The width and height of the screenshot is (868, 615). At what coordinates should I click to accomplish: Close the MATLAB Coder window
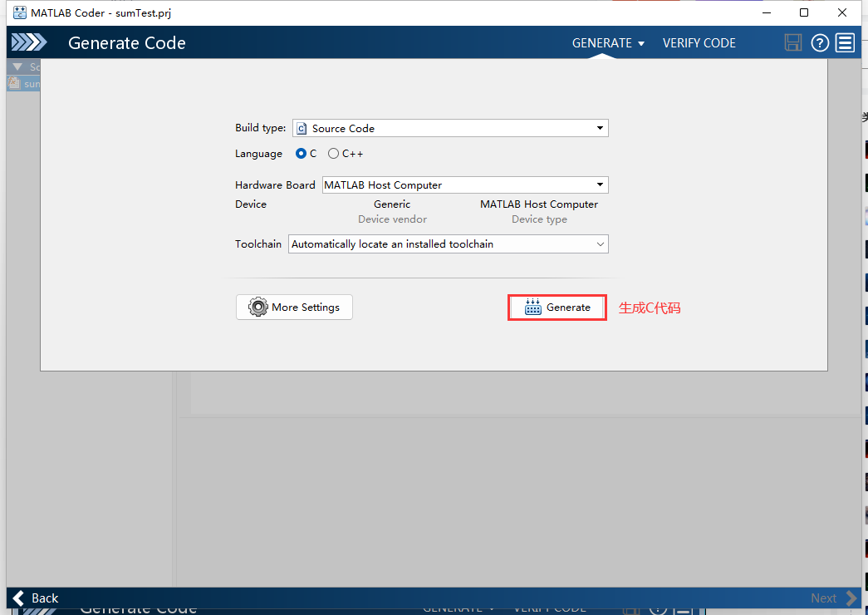coord(842,12)
